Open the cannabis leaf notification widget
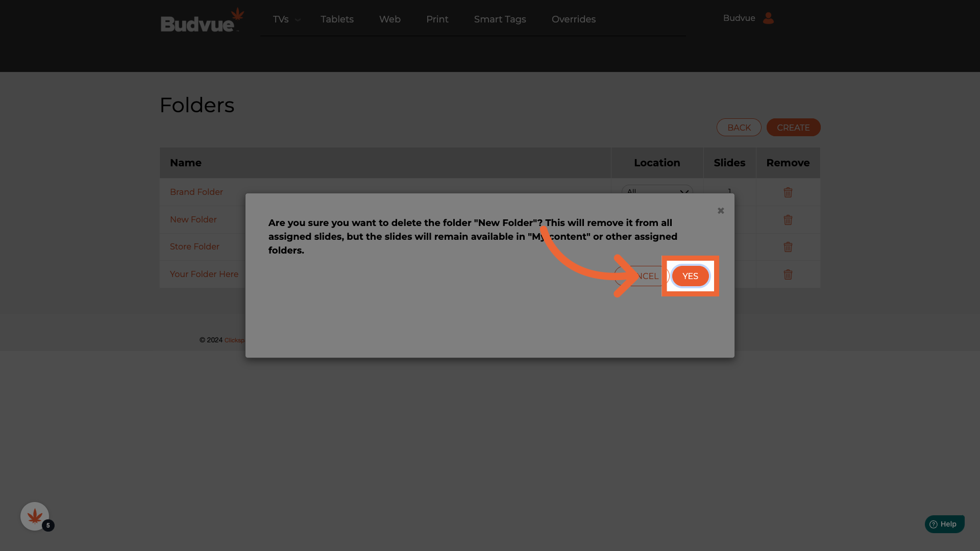This screenshot has width=980, height=551. pos(35,516)
